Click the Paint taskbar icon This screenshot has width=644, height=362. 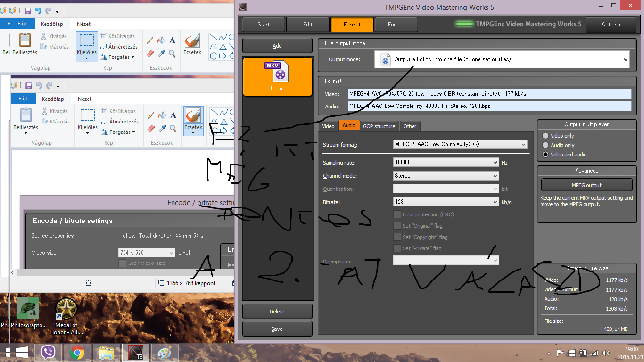[165, 353]
